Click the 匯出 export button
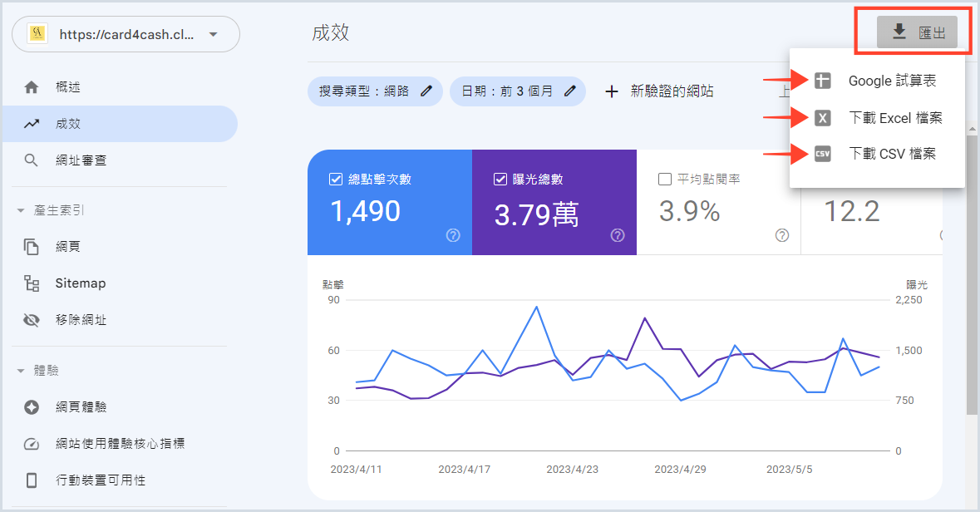980x512 pixels. click(917, 32)
